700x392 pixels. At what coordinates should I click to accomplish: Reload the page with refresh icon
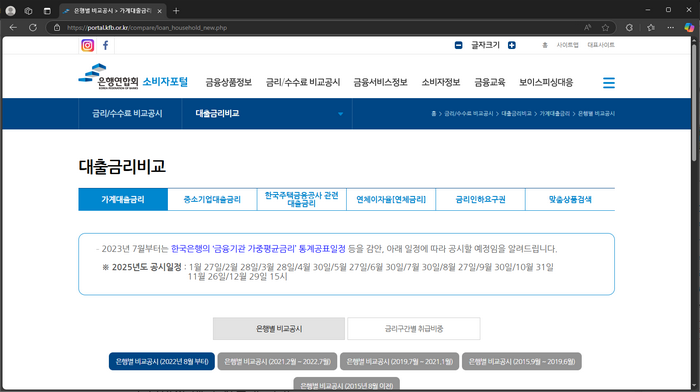33,28
